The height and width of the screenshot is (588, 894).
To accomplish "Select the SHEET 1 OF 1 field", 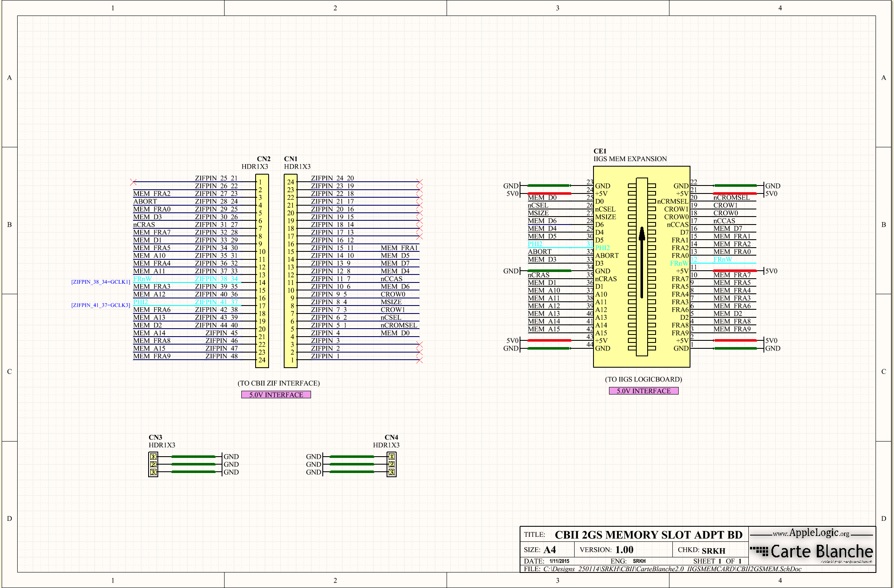I will click(717, 561).
